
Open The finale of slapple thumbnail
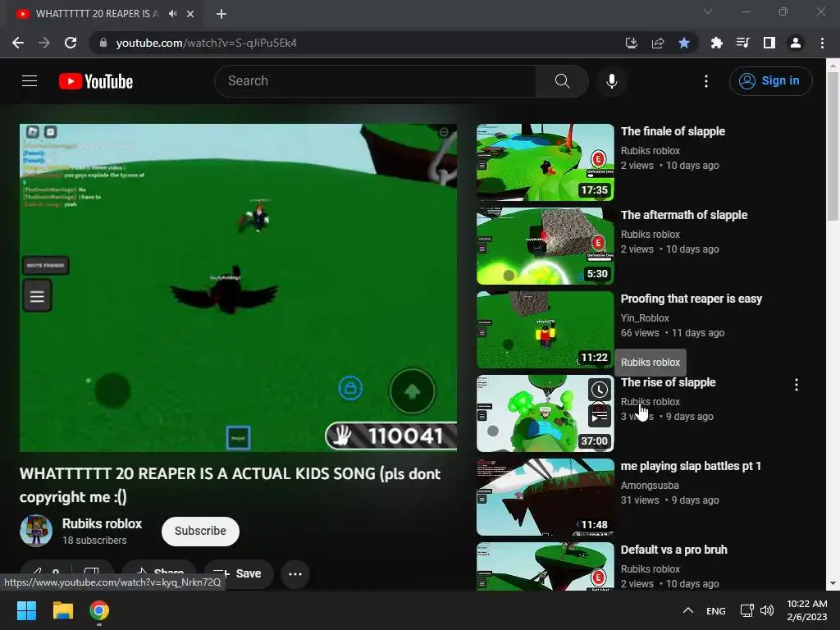546,162
